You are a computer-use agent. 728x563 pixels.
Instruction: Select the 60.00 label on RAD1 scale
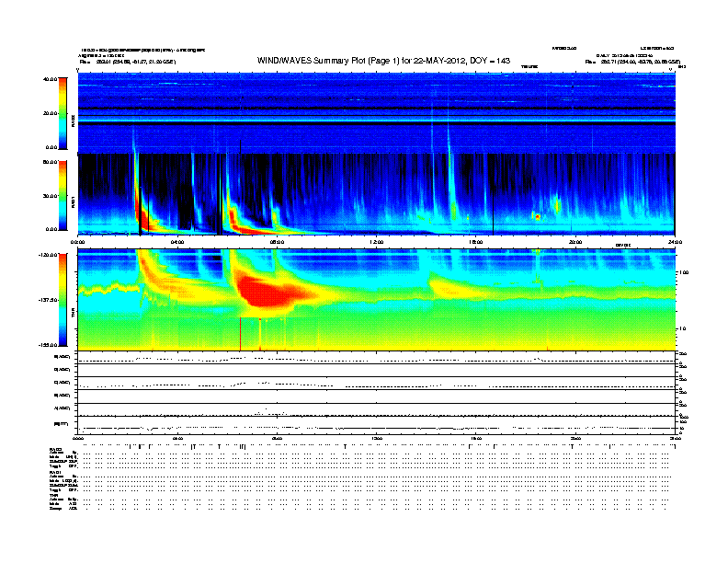50,162
